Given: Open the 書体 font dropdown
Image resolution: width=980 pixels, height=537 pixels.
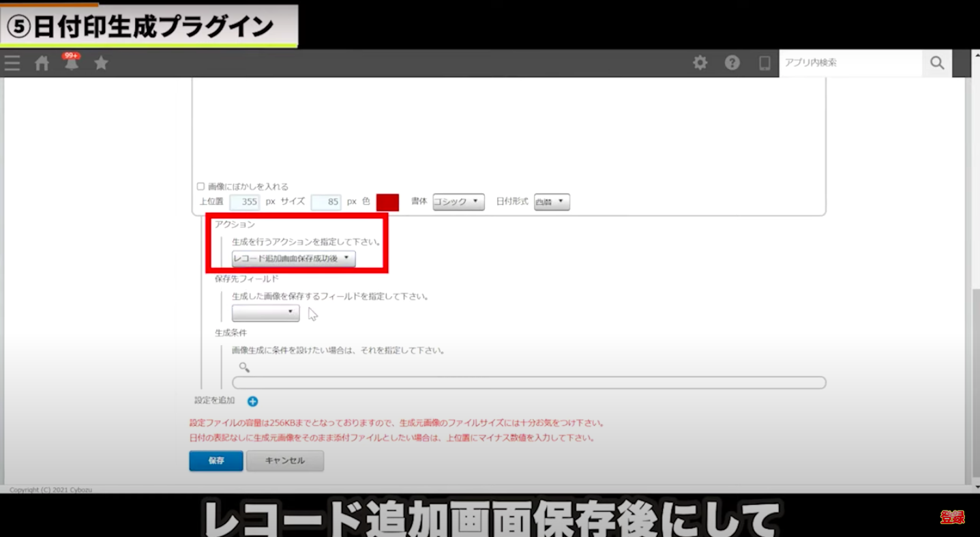Looking at the screenshot, I should [458, 202].
